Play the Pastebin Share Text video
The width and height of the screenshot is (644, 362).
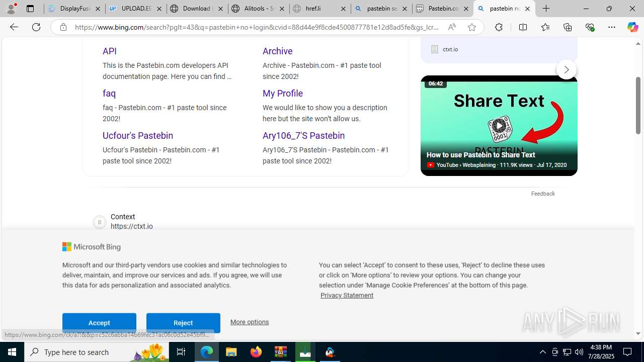(x=499, y=125)
